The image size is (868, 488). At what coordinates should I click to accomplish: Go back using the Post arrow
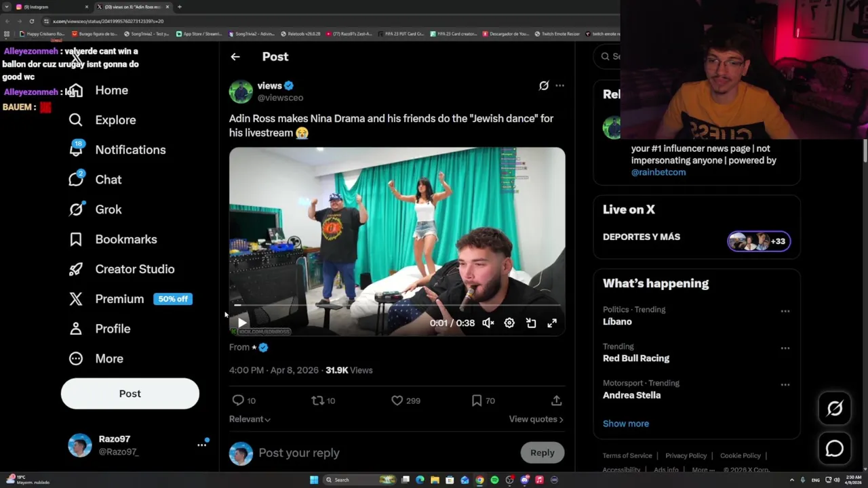pos(235,57)
